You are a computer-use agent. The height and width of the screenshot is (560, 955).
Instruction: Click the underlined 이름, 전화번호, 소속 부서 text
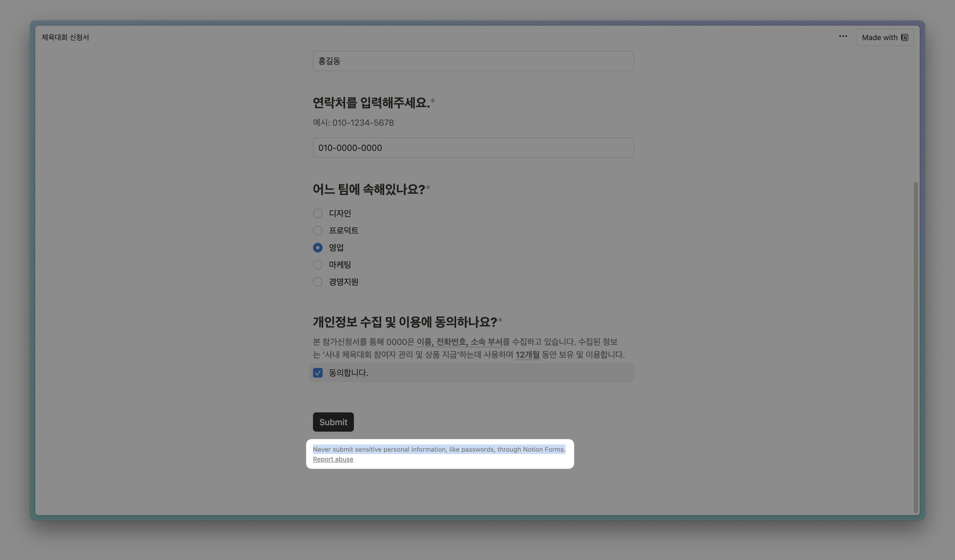(459, 342)
